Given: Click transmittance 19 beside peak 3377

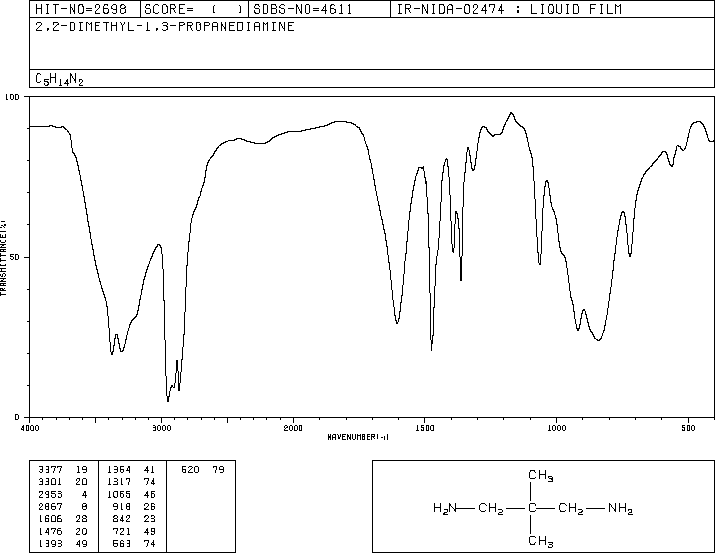Looking at the screenshot, I should click(x=81, y=470).
